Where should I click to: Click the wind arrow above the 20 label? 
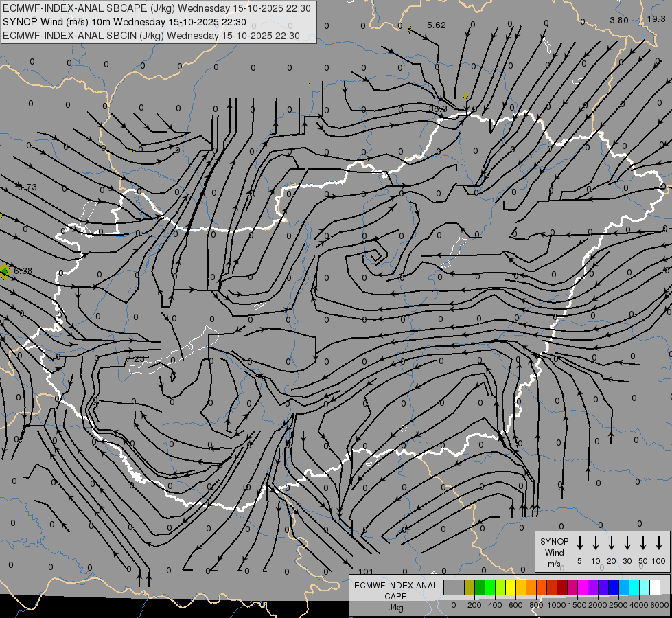(612, 543)
